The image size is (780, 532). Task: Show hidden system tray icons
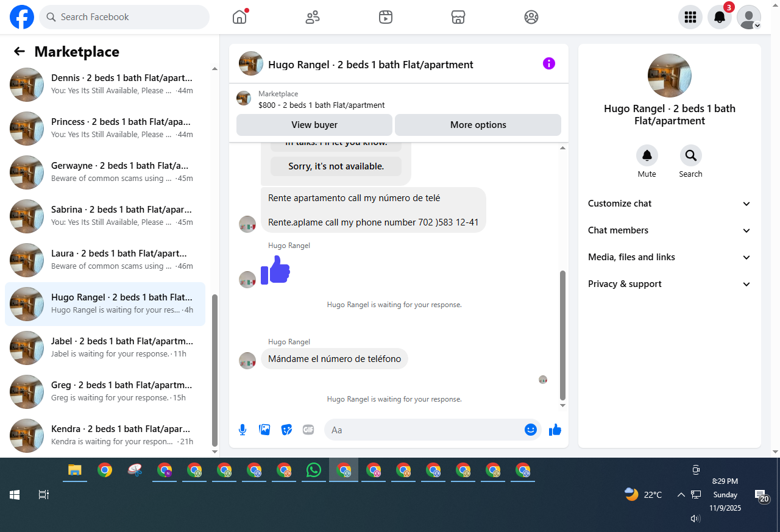pos(681,495)
